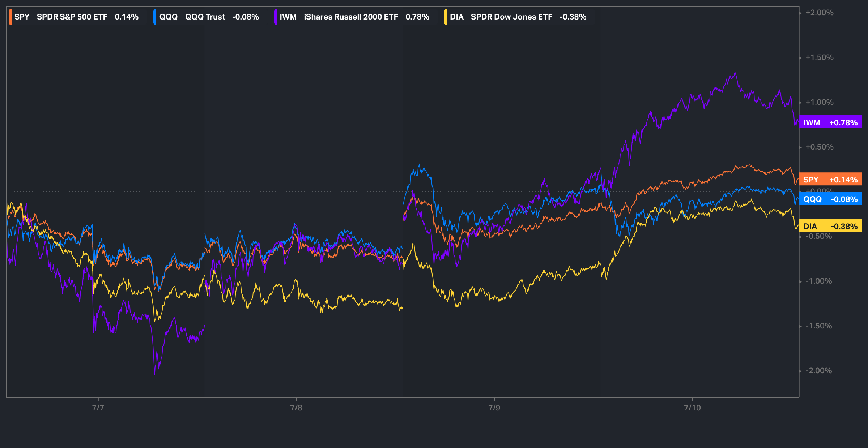868x448 pixels.
Task: Click the iShares Russell 2000 ETF legend label
Action: pos(351,17)
